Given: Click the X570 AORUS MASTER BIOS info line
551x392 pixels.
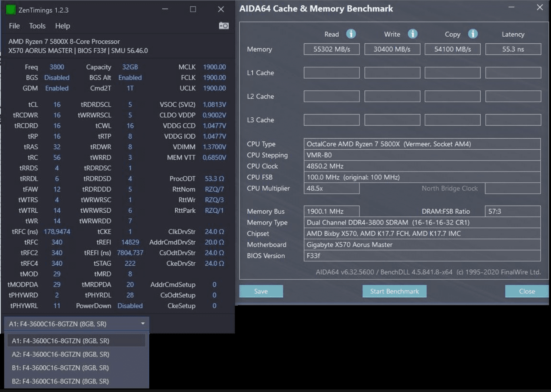Looking at the screenshot, I should click(x=78, y=50).
